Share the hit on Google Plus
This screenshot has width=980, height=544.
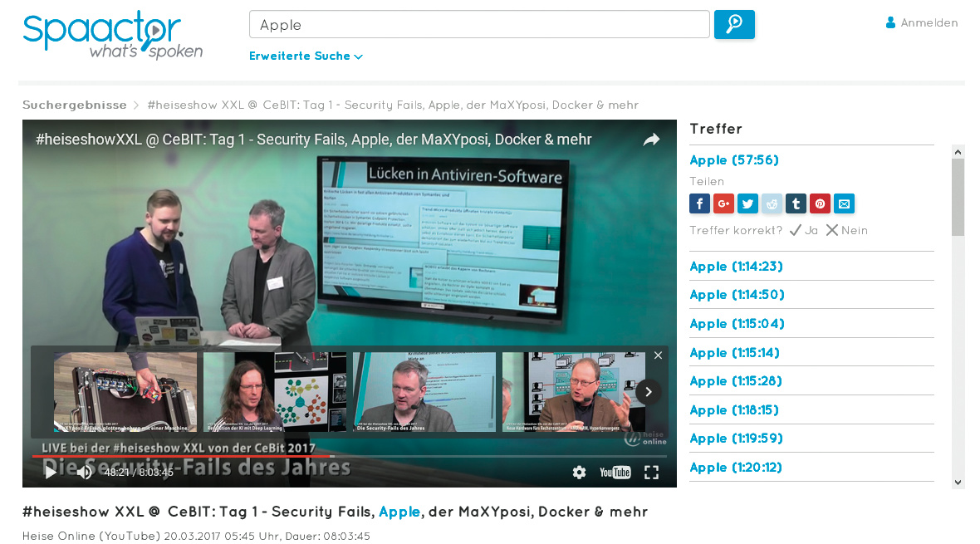(723, 203)
